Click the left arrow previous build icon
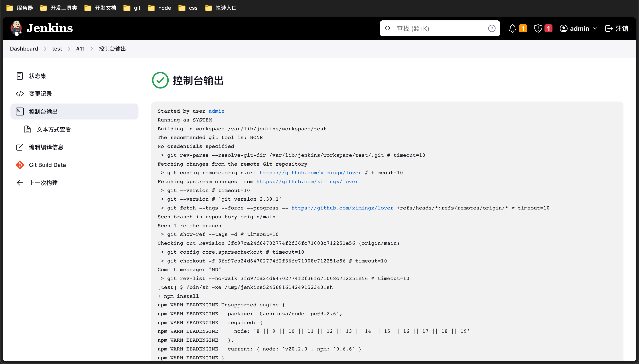639x364 pixels. click(x=20, y=183)
